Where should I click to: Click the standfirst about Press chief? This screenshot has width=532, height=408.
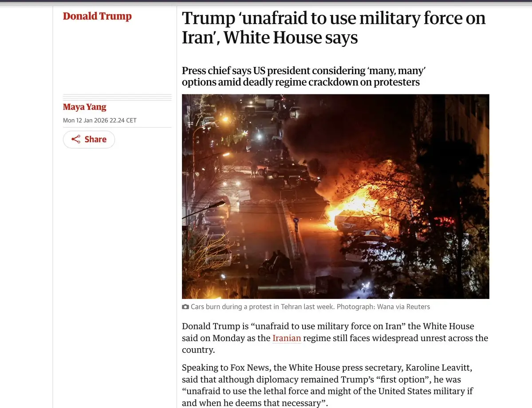[303, 76]
